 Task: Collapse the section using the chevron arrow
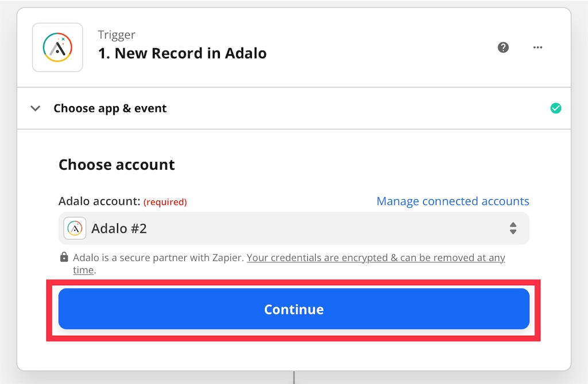coord(36,108)
